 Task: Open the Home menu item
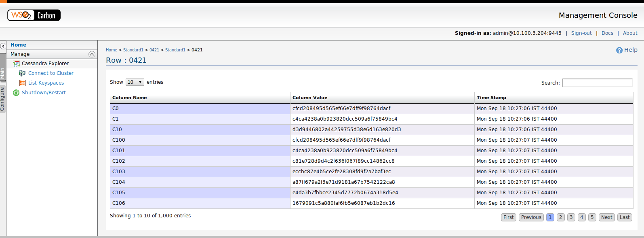tap(18, 45)
